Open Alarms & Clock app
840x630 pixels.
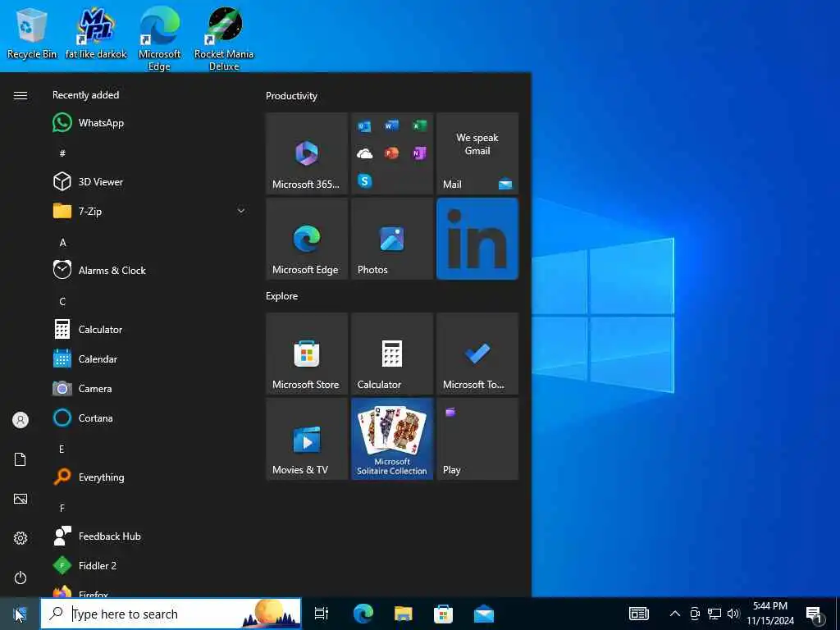150,270
